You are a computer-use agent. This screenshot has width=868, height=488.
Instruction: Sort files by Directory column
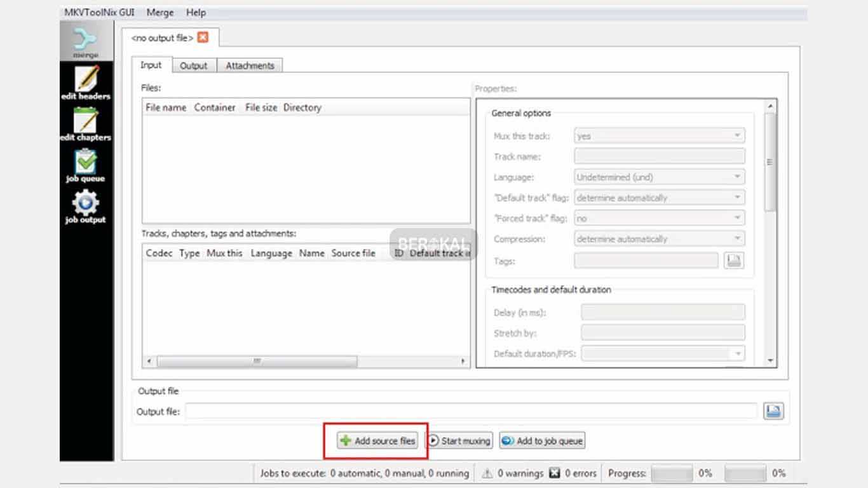pos(302,107)
